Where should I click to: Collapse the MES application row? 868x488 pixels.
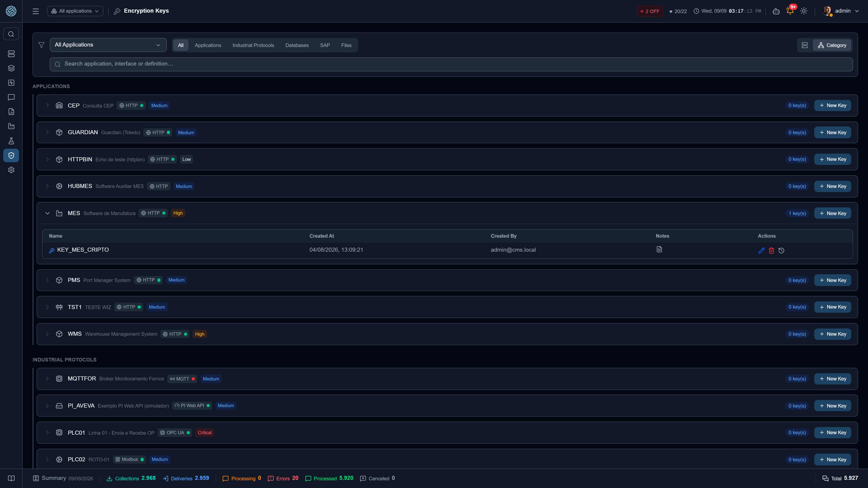pyautogui.click(x=47, y=213)
